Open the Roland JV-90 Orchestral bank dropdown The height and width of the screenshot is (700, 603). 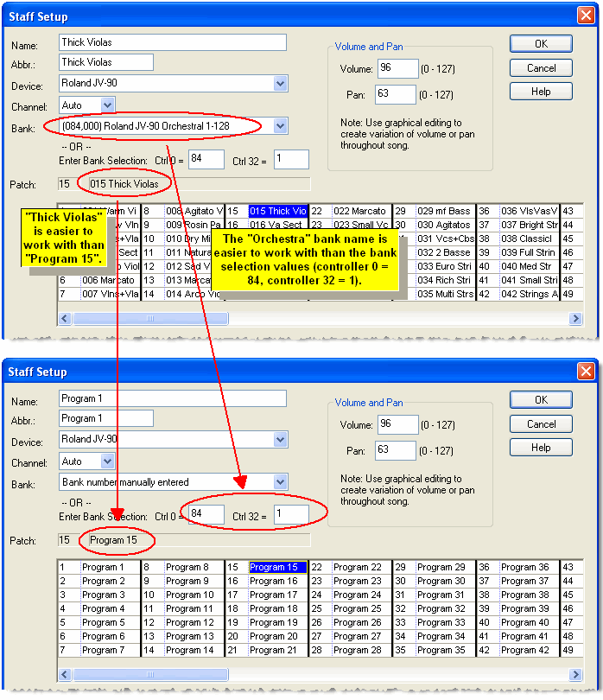pos(280,126)
